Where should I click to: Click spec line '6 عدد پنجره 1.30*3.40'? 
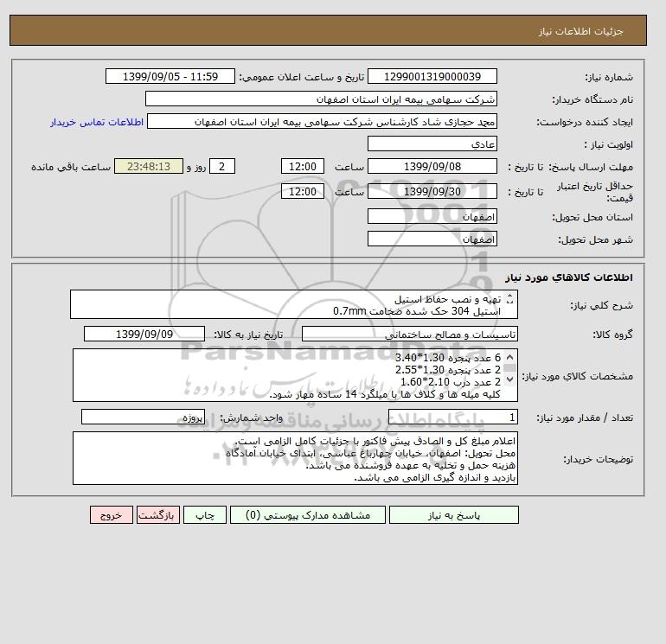[x=448, y=358]
